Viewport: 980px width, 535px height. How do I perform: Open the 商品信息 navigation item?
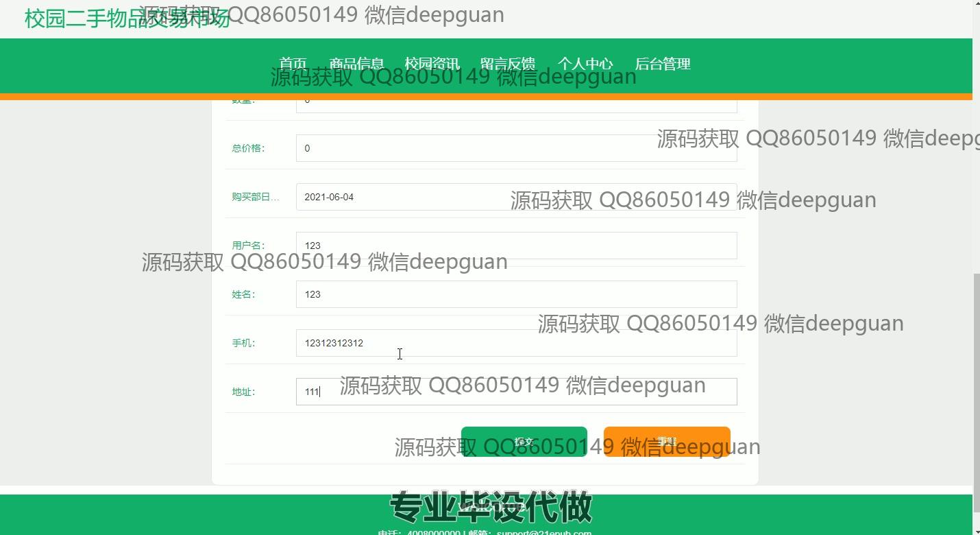pos(356,64)
